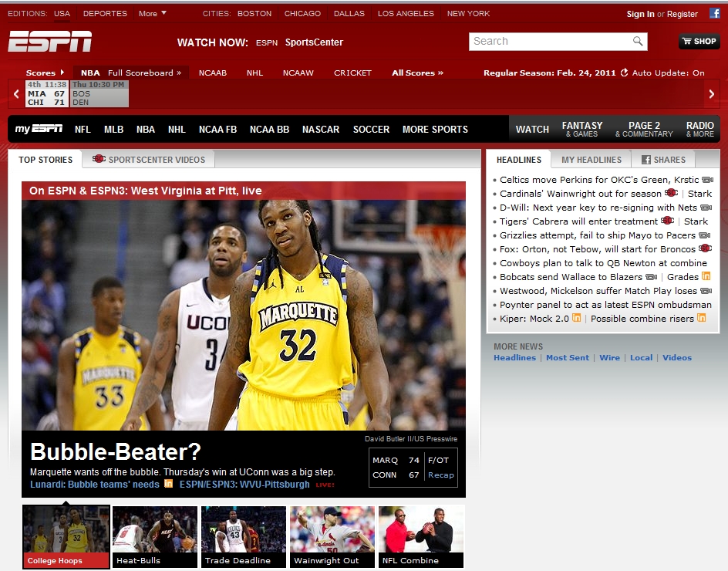Image resolution: width=728 pixels, height=571 pixels.
Task: Open the ESPN/ESPN3: WVU-Pittsburgh live link
Action: (x=244, y=484)
